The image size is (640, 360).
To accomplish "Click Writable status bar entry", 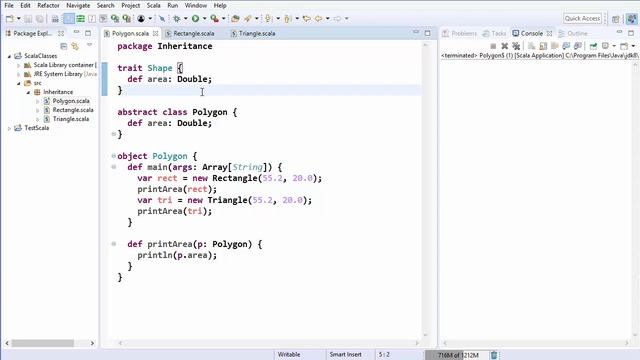I will (x=289, y=355).
